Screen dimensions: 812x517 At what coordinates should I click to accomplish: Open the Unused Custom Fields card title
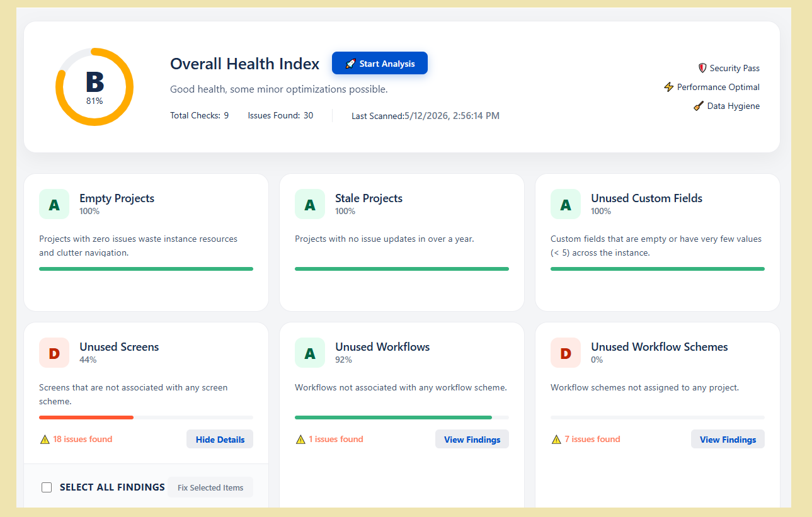[646, 198]
